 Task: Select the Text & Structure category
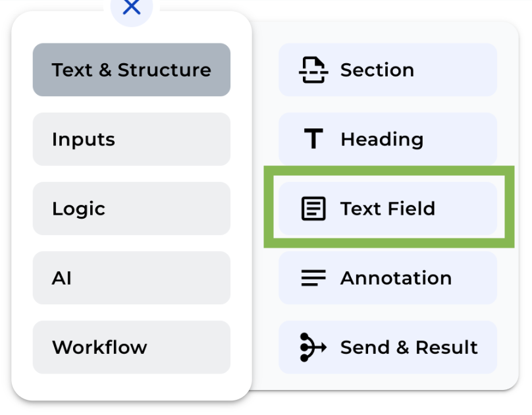click(x=131, y=69)
